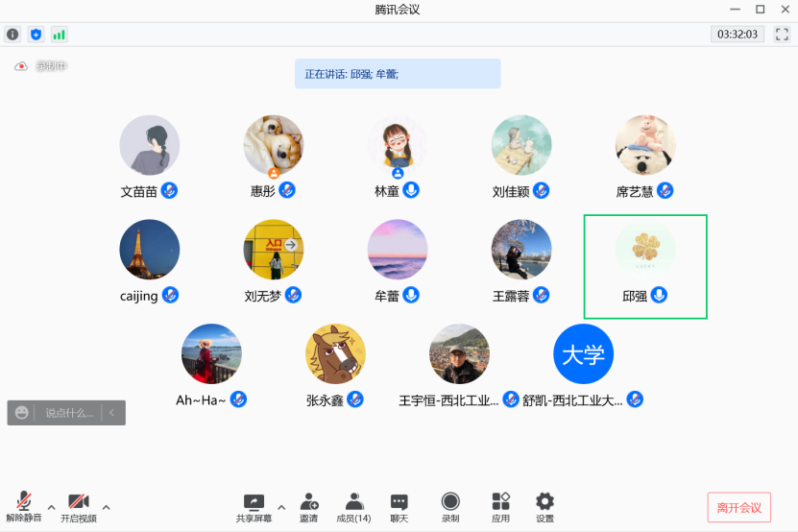
Task: Collapse the chat input bar arrow
Action: 111,413
